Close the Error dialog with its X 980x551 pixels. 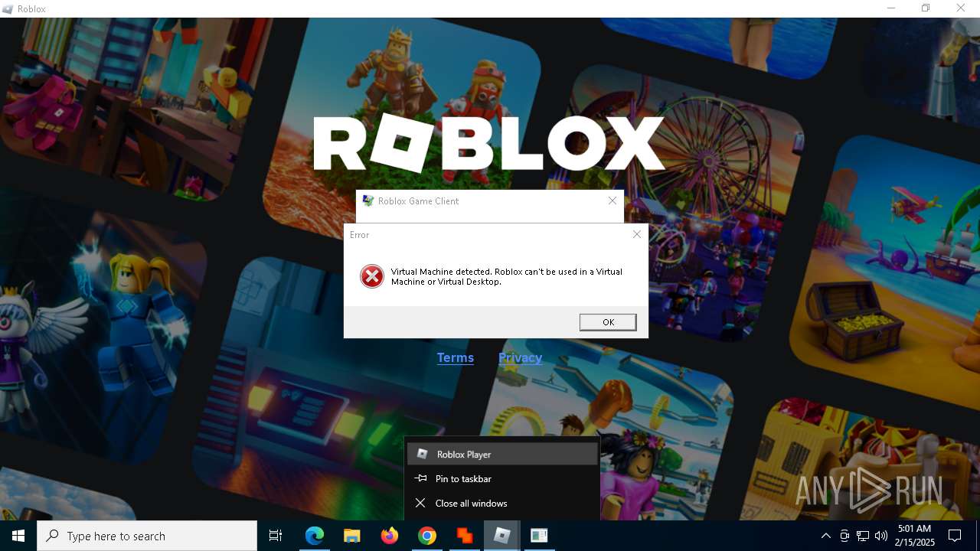(x=636, y=235)
